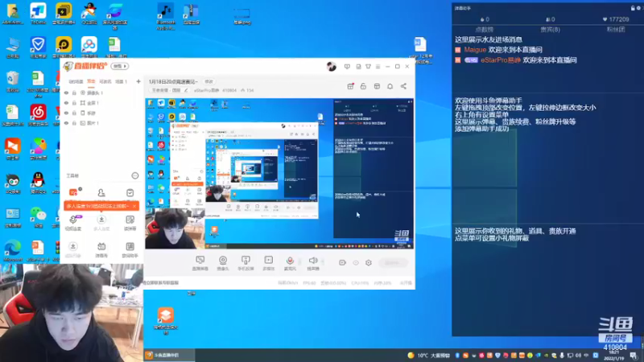Open 贵宾(8) tab in danmaku helper
The width and height of the screenshot is (644, 362).
point(550,30)
